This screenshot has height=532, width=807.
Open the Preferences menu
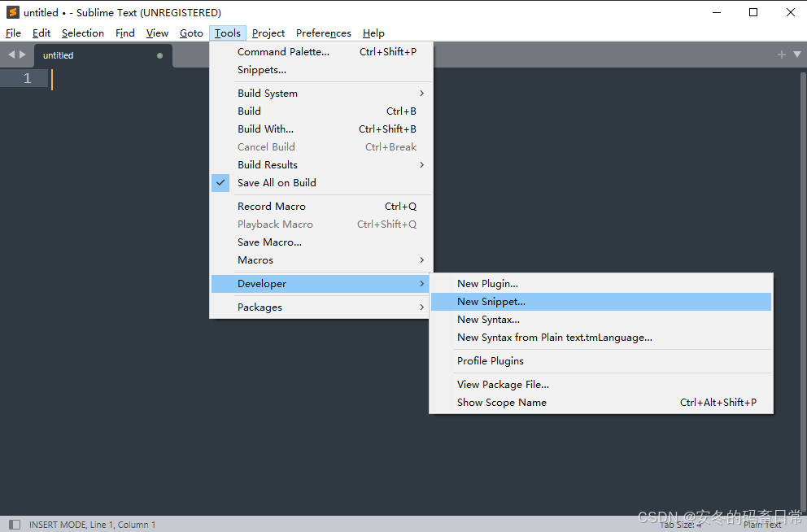click(x=323, y=33)
